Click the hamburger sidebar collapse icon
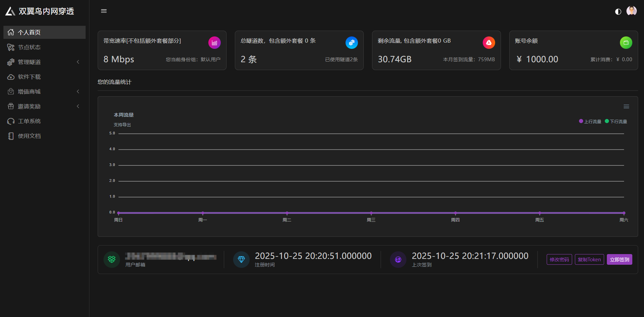The height and width of the screenshot is (317, 644). coord(103,11)
